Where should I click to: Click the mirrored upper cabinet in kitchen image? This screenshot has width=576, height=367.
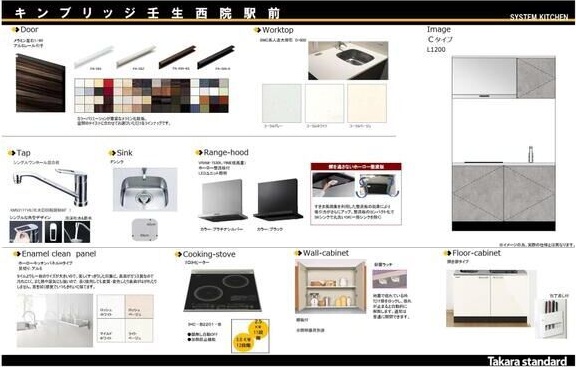484,77
